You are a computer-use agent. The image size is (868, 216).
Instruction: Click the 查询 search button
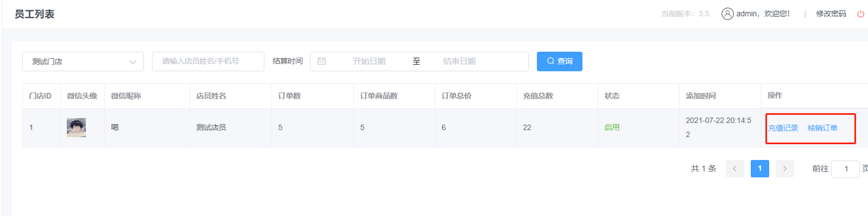pos(560,61)
